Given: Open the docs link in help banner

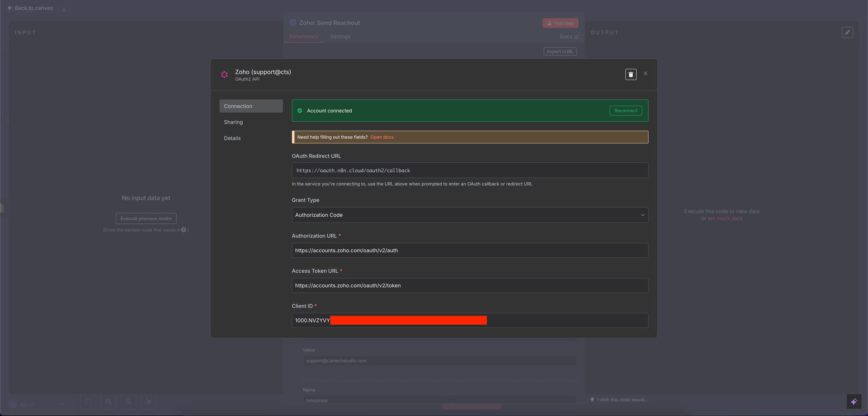Looking at the screenshot, I should point(382,137).
